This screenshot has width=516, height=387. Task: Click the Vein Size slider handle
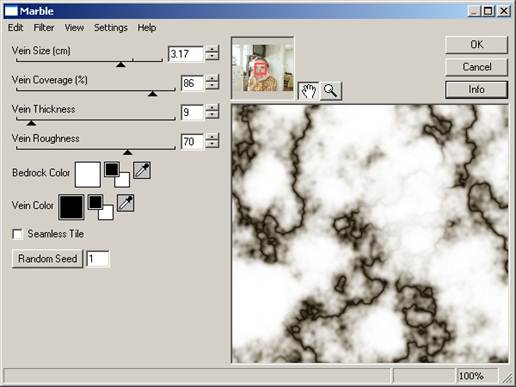tap(121, 64)
